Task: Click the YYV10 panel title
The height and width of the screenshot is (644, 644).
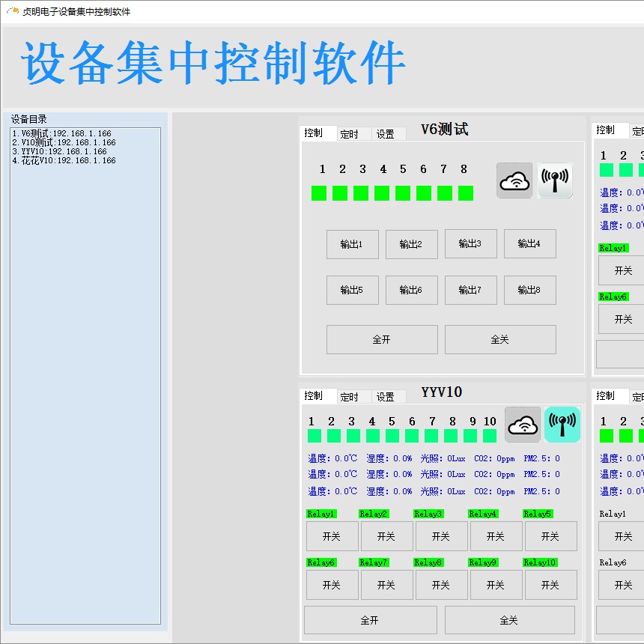Action: pyautogui.click(x=442, y=392)
